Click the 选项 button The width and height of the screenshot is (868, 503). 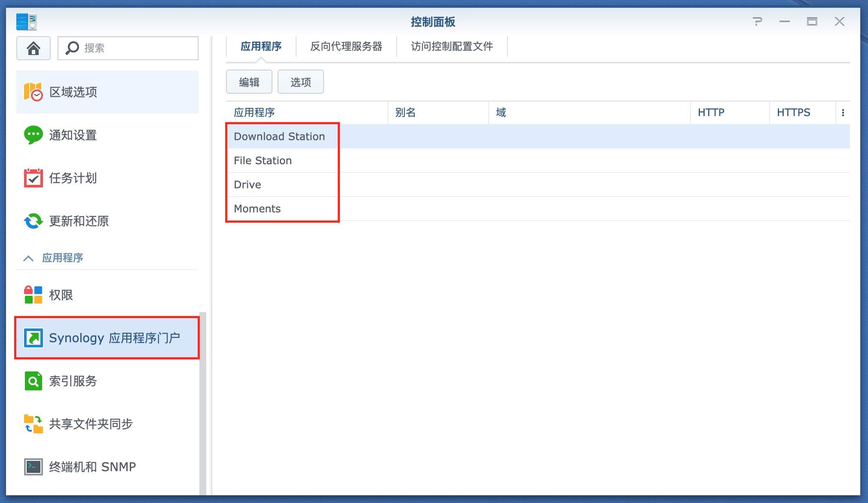300,82
